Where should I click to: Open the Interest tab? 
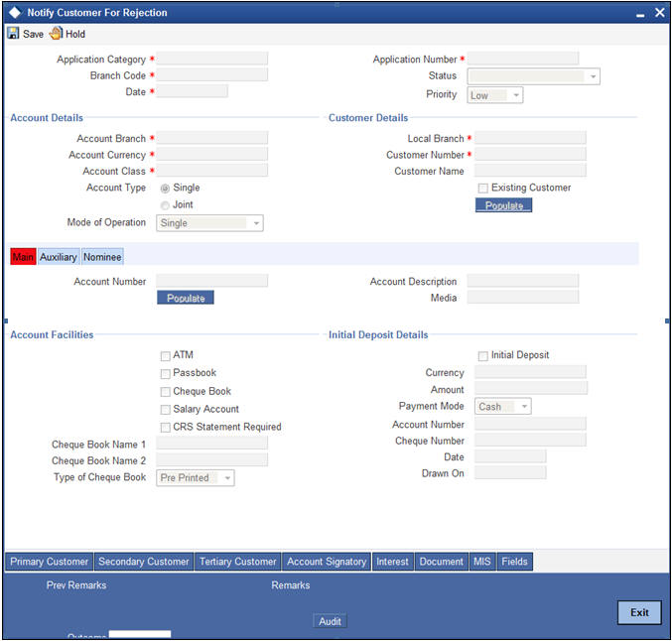tap(392, 562)
